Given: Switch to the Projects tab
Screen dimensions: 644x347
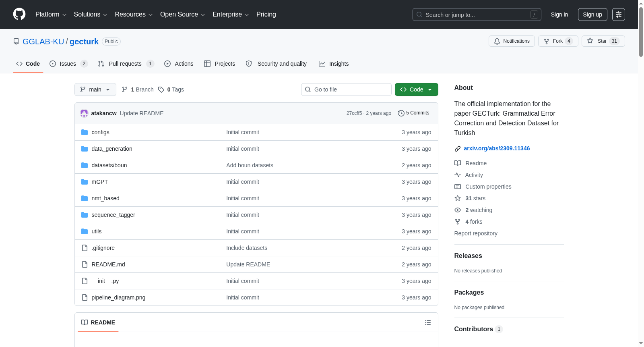Looking at the screenshot, I should [x=220, y=64].
